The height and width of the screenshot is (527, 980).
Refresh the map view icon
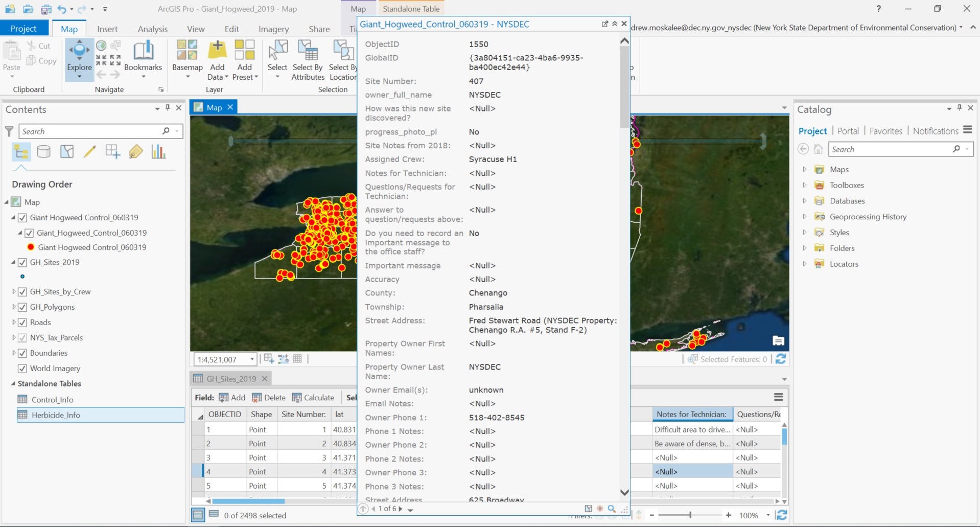point(781,359)
